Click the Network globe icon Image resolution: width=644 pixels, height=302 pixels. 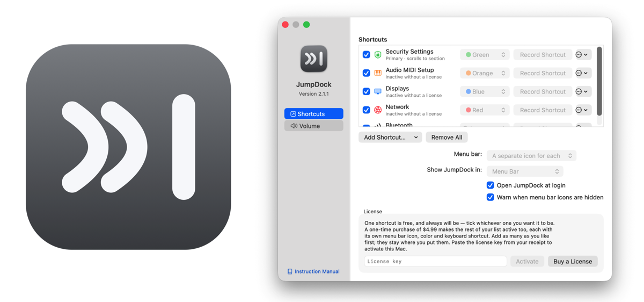[x=378, y=110]
